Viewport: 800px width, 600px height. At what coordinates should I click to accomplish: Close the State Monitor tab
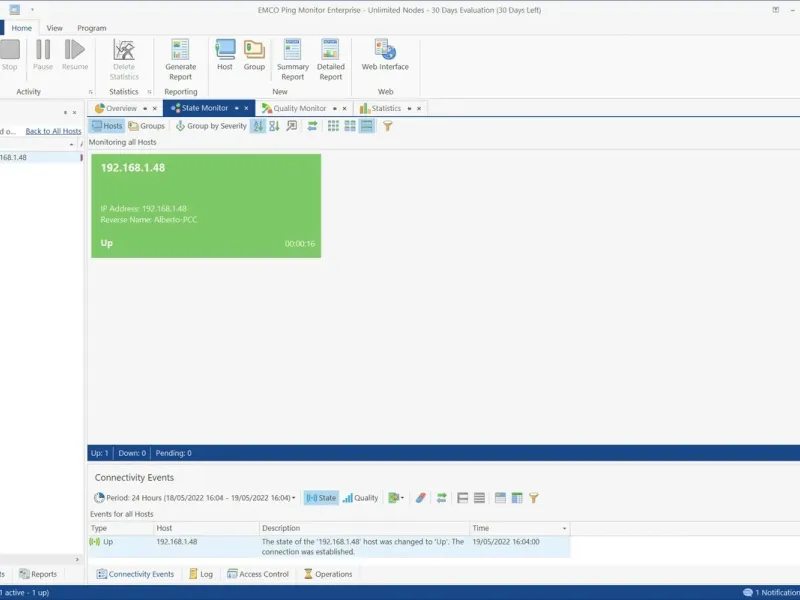pyautogui.click(x=246, y=108)
